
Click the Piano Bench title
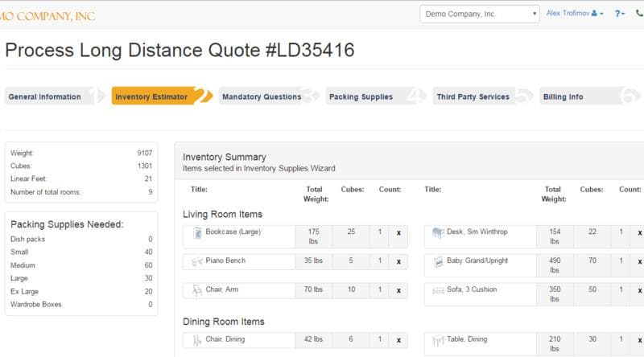pyautogui.click(x=225, y=261)
